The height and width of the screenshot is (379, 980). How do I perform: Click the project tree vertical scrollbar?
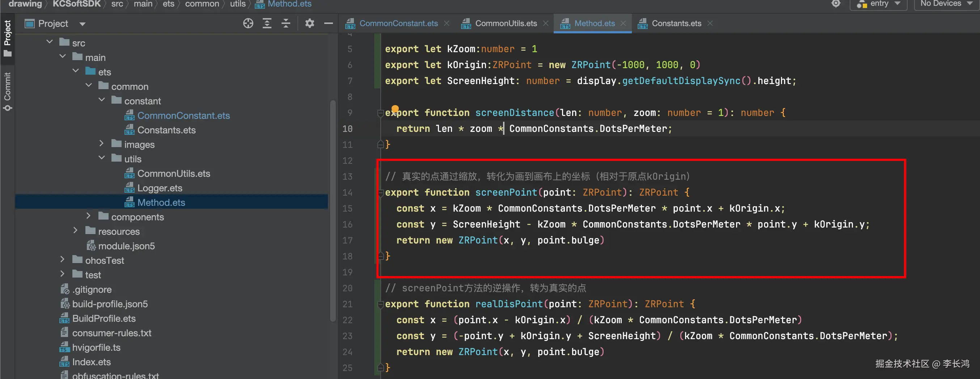click(x=333, y=211)
